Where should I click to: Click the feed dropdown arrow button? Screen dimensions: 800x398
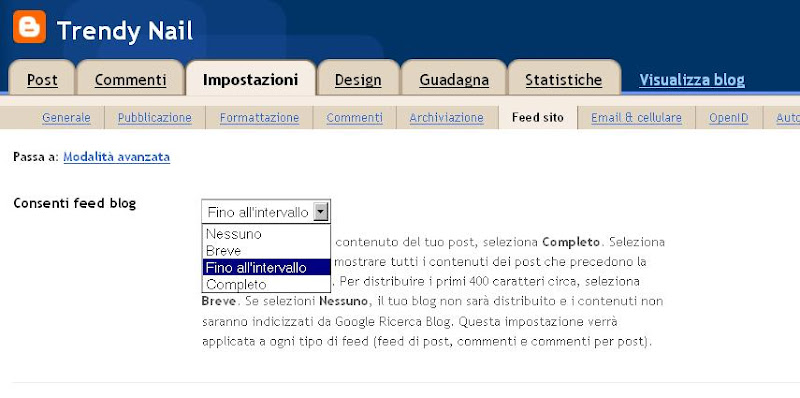[320, 212]
